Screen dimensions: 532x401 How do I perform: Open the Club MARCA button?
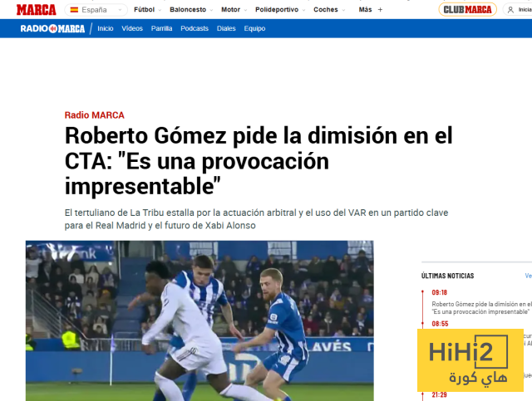467,10
